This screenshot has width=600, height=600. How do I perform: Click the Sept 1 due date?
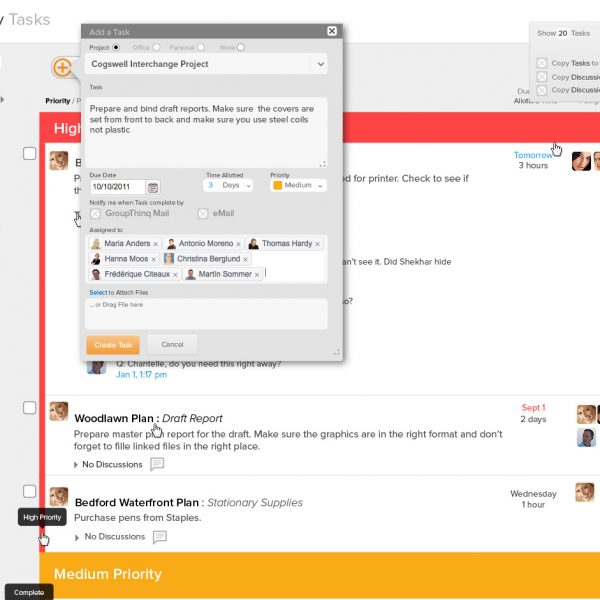pos(533,408)
